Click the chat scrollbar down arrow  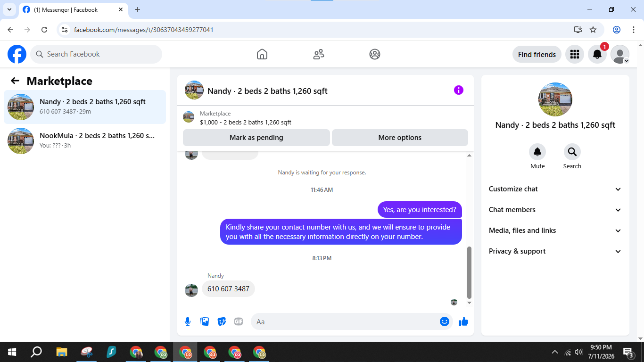click(469, 303)
